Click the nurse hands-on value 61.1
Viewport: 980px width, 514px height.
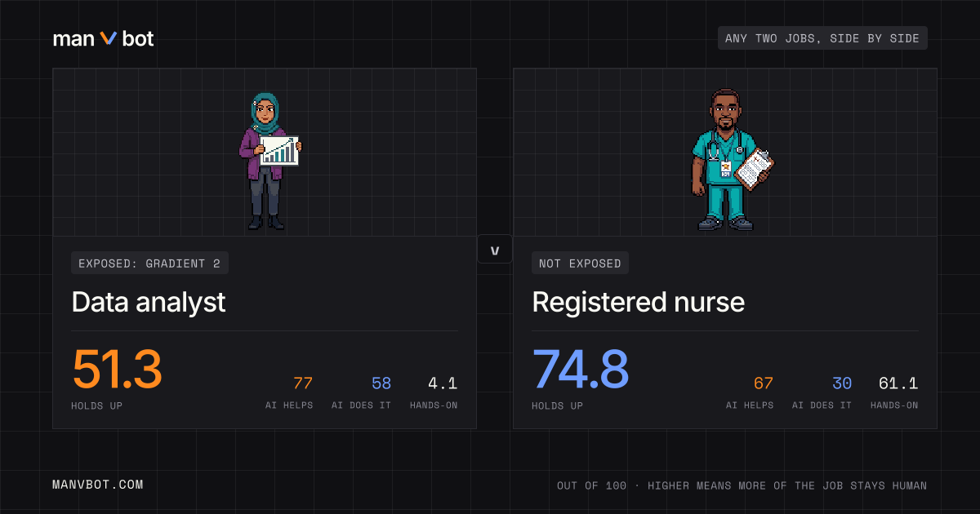(898, 383)
